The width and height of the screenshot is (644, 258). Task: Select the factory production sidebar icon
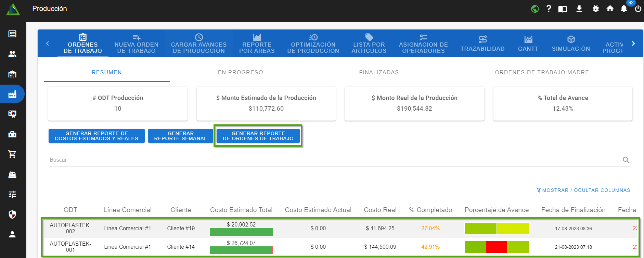(x=12, y=94)
